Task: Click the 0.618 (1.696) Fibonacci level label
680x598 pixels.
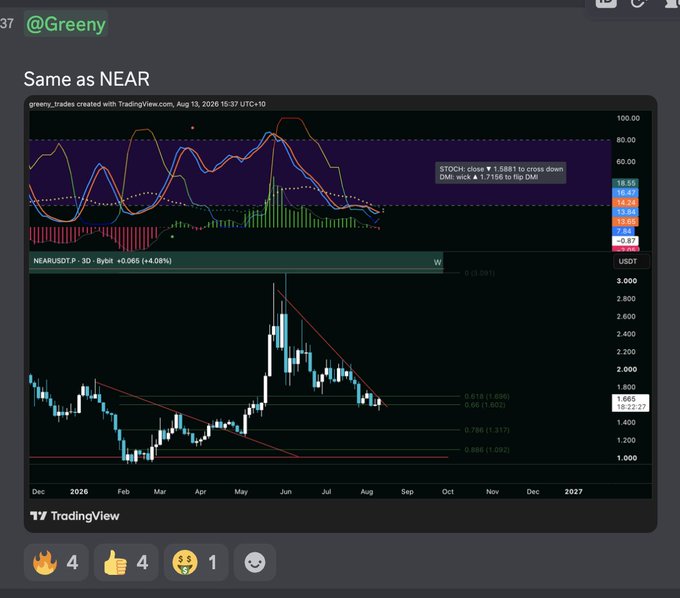Action: 487,396
